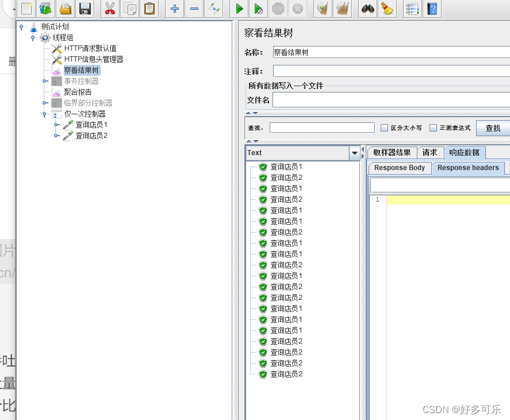510x420 pixels.
Task: Click the pipette icon of 查询店员1 sampler
Action: click(x=68, y=125)
